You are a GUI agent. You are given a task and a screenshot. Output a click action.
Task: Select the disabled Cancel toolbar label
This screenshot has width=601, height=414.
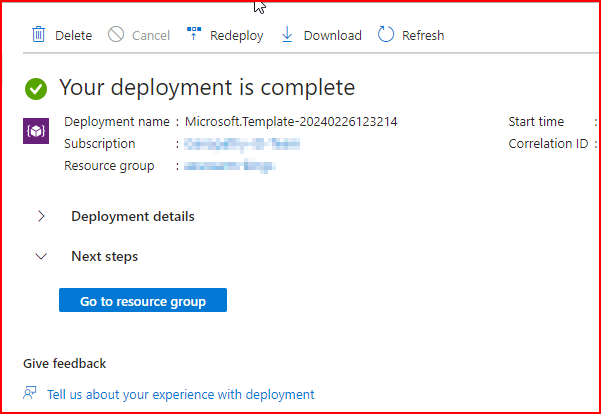point(151,35)
